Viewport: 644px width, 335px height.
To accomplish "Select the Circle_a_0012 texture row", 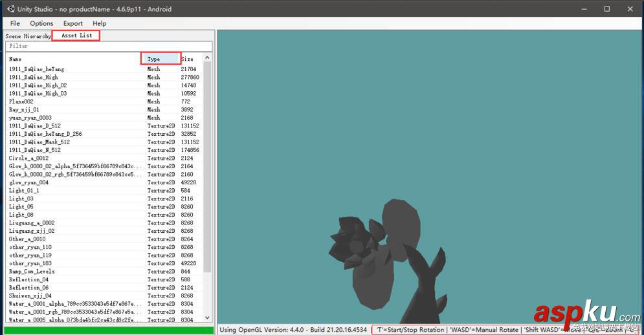I will pyautogui.click(x=105, y=158).
